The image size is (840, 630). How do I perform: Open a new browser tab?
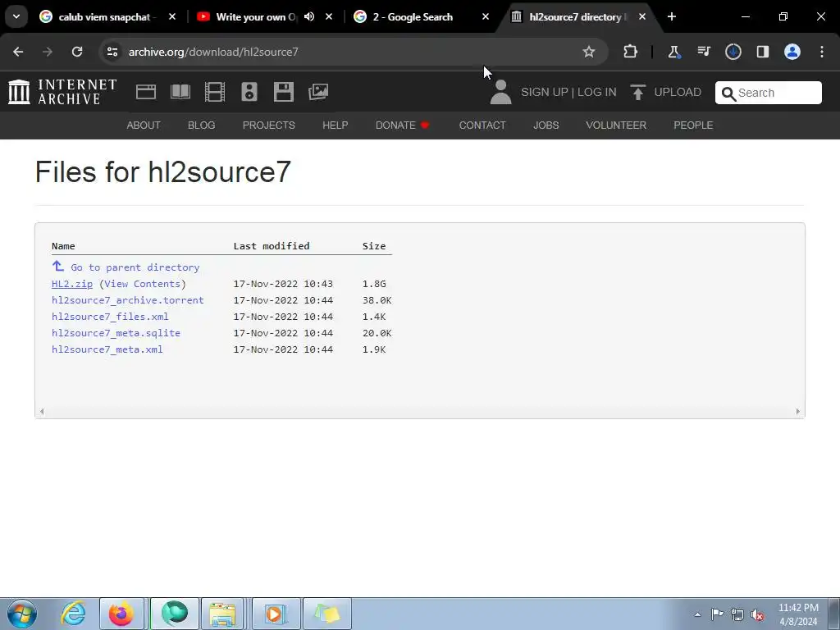pos(672,16)
